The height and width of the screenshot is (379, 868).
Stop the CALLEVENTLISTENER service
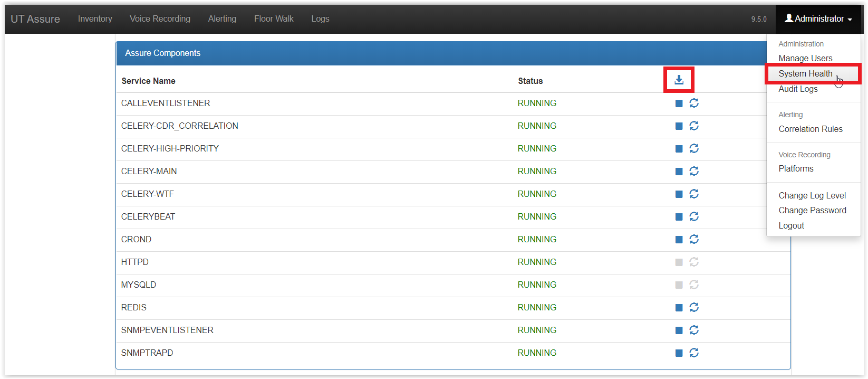679,103
